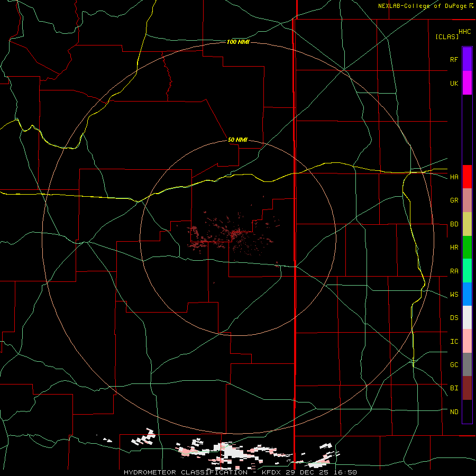Click the magenta UK legend color swatch
This screenshot has width=476, height=476.
click(467, 83)
